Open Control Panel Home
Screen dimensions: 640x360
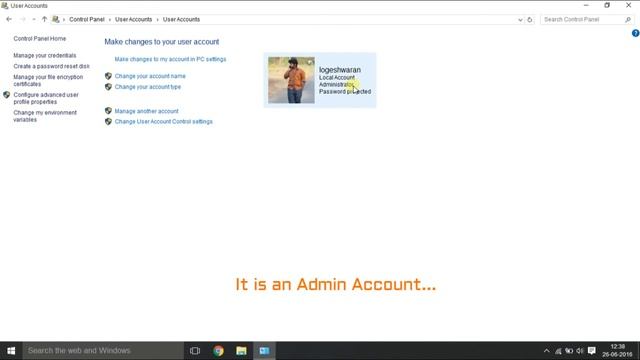[40, 38]
